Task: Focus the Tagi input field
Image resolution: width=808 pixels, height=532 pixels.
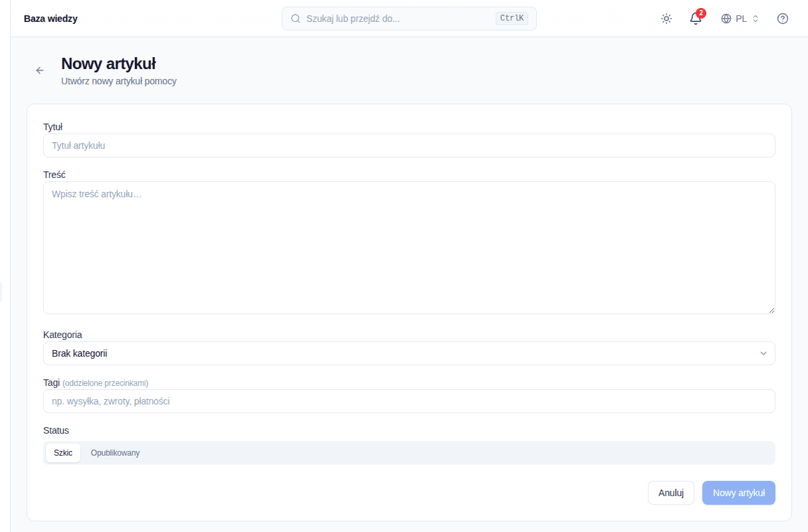Action: tap(409, 401)
